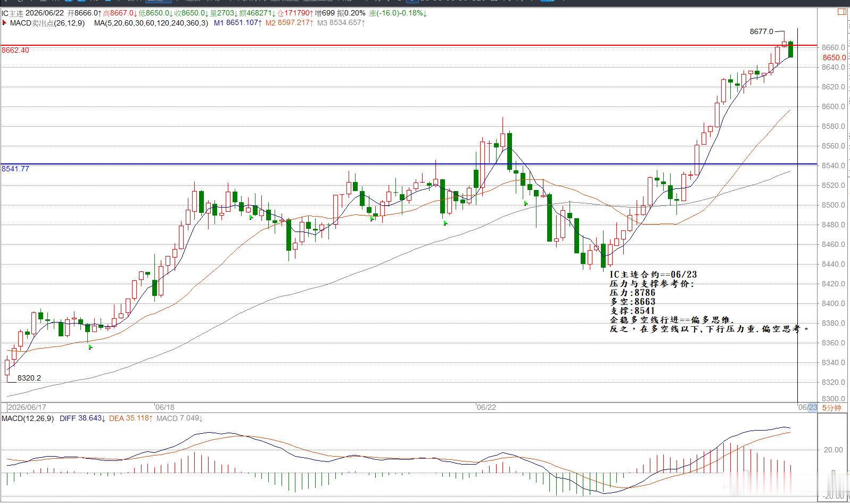
Task: Click the 8600.0 price axis label
Action: (x=834, y=106)
